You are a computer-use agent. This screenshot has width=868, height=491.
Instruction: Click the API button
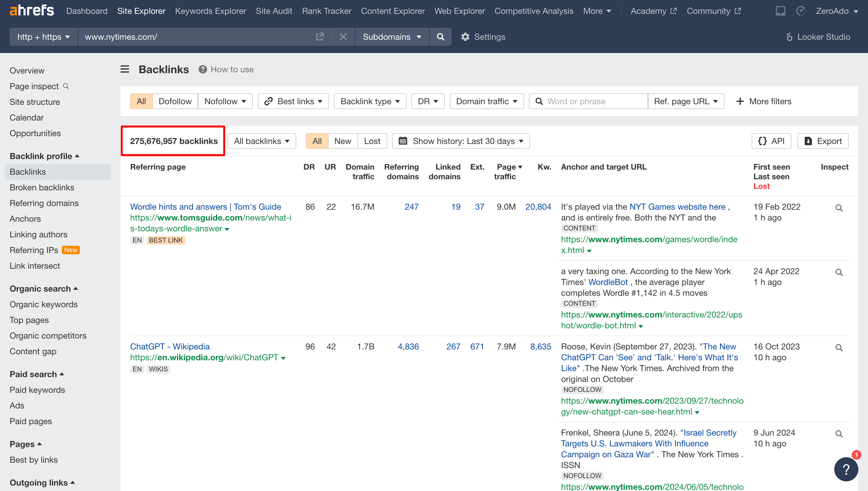(x=771, y=141)
